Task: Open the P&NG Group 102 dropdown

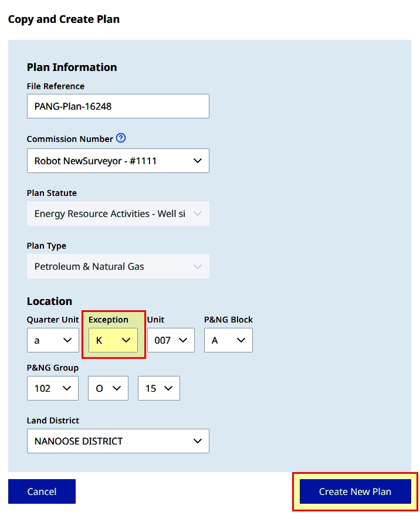Action: (x=53, y=388)
